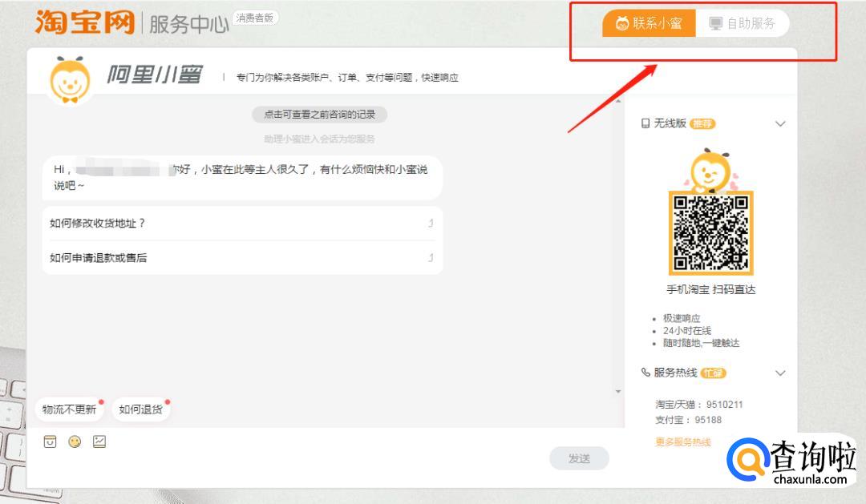Open question 如何修改收货地址？
This screenshot has width=866, height=504.
(x=242, y=223)
